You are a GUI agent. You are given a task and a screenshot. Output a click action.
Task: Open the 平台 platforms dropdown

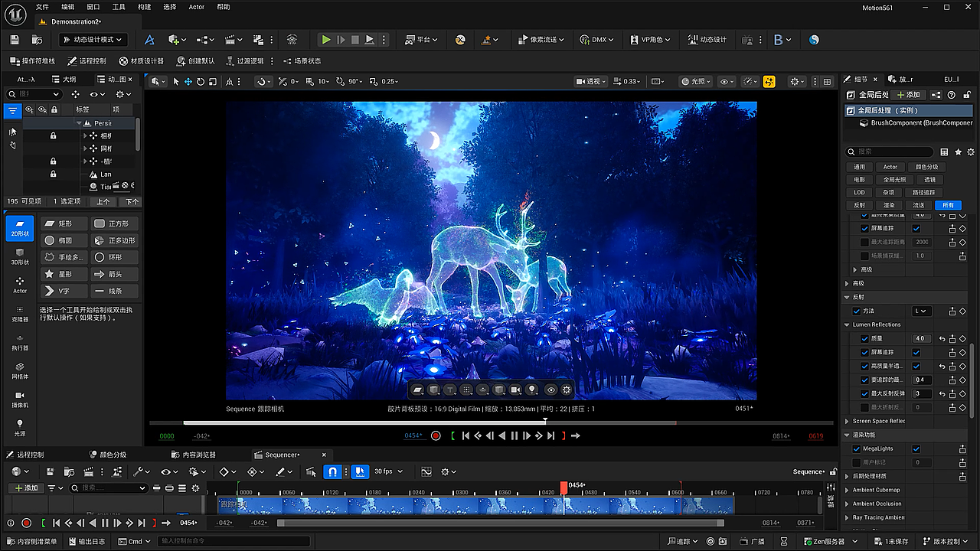pos(423,40)
